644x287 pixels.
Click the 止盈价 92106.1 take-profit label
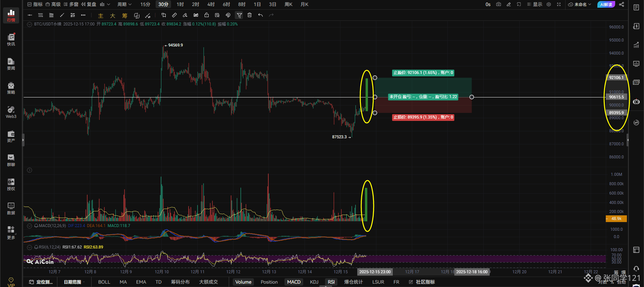[x=423, y=73]
